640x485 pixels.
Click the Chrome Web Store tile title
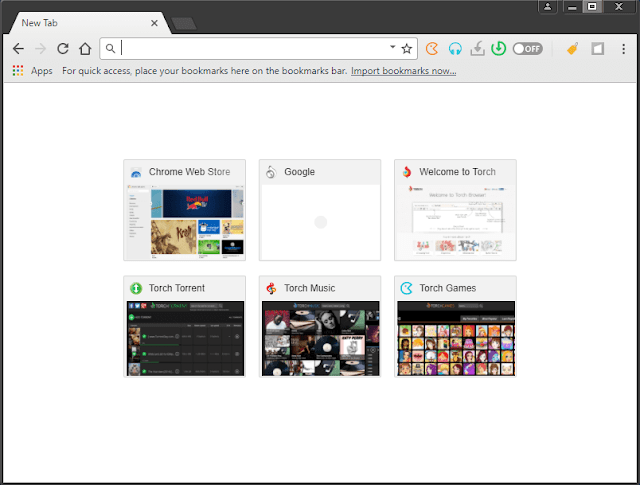pos(189,172)
